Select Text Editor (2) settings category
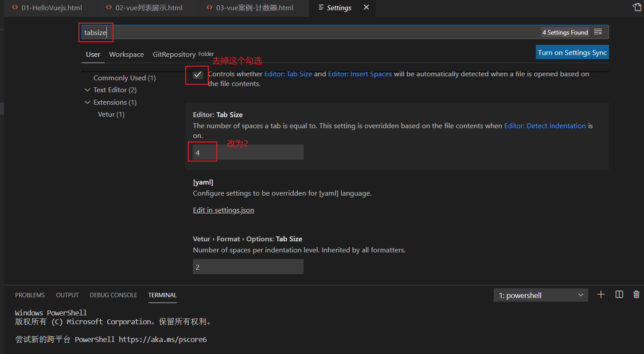 click(x=115, y=90)
